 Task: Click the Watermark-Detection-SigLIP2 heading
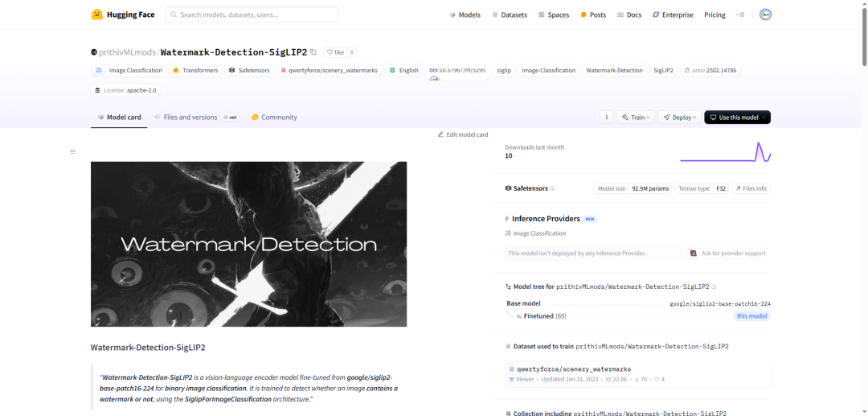[148, 348]
